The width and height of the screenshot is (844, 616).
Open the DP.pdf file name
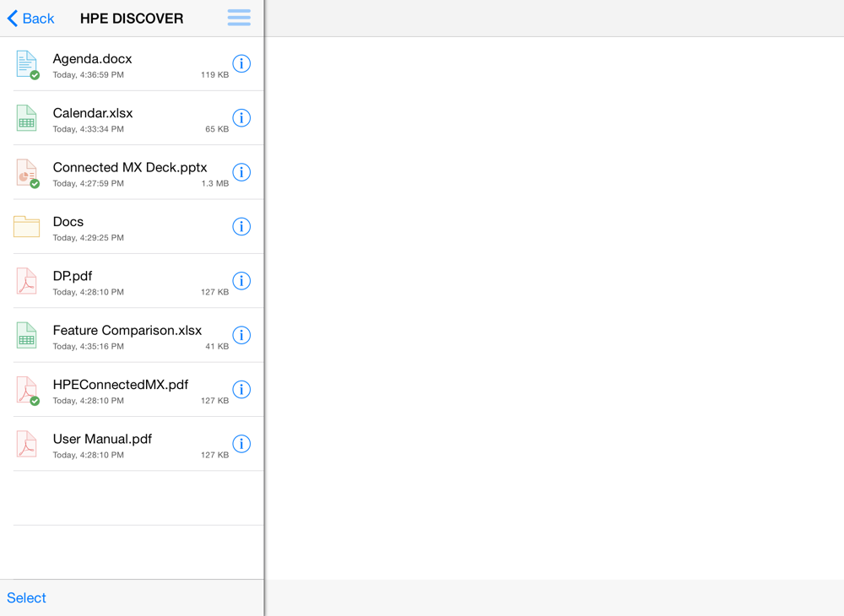tap(72, 276)
